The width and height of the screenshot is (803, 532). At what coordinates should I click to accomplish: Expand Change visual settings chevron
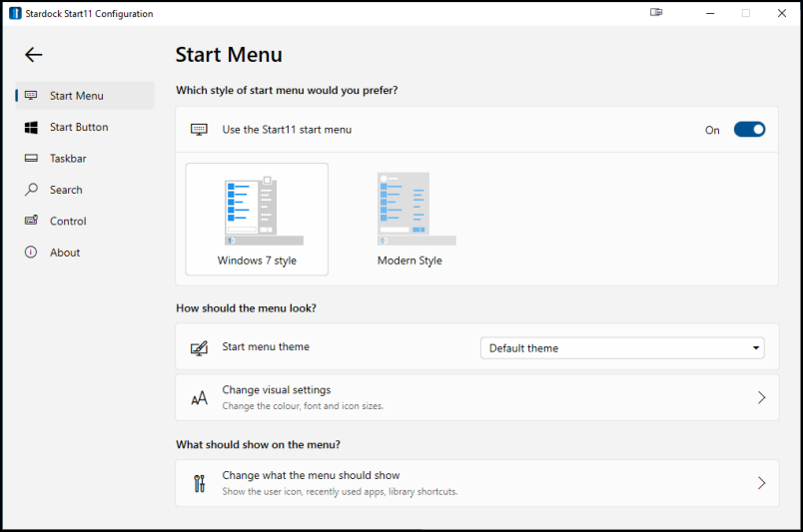761,398
